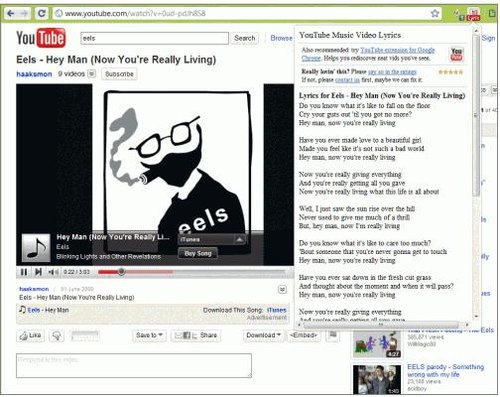Bookmark page with the star icon
Image resolution: width=500 pixels, height=397 pixels.
[435, 13]
